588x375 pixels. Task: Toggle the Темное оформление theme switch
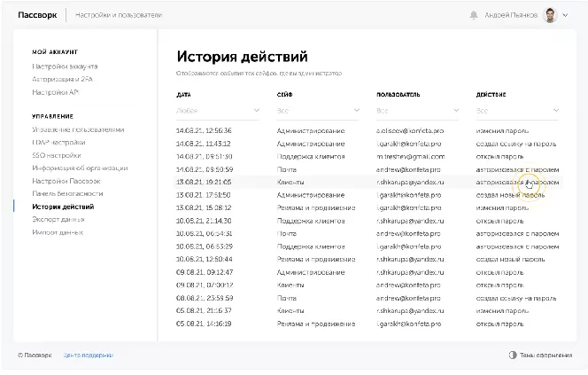[x=540, y=355]
